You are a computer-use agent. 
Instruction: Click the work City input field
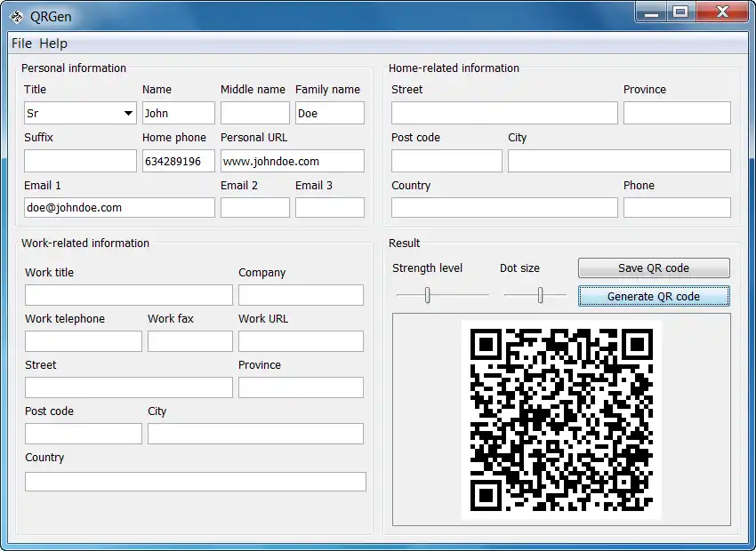click(x=255, y=434)
